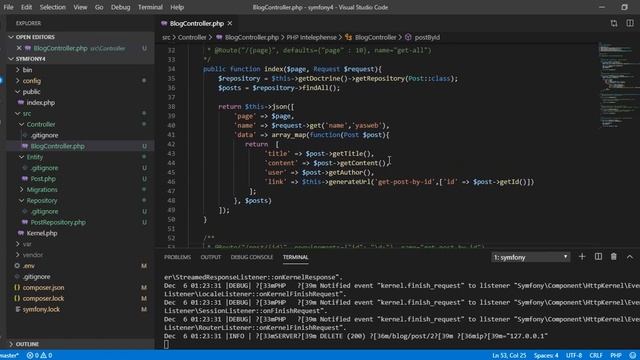Expand the Outline section
The height and width of the screenshot is (360, 640).
point(27,344)
